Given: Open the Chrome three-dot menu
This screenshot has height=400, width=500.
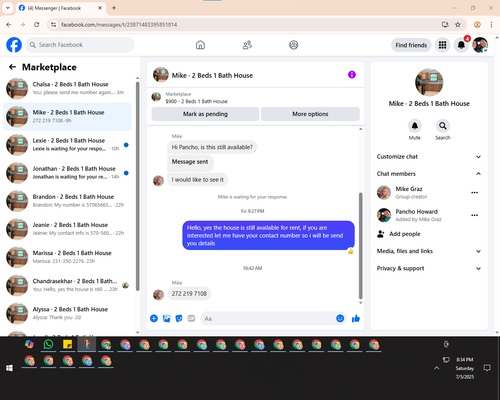Looking at the screenshot, I should tap(491, 24).
